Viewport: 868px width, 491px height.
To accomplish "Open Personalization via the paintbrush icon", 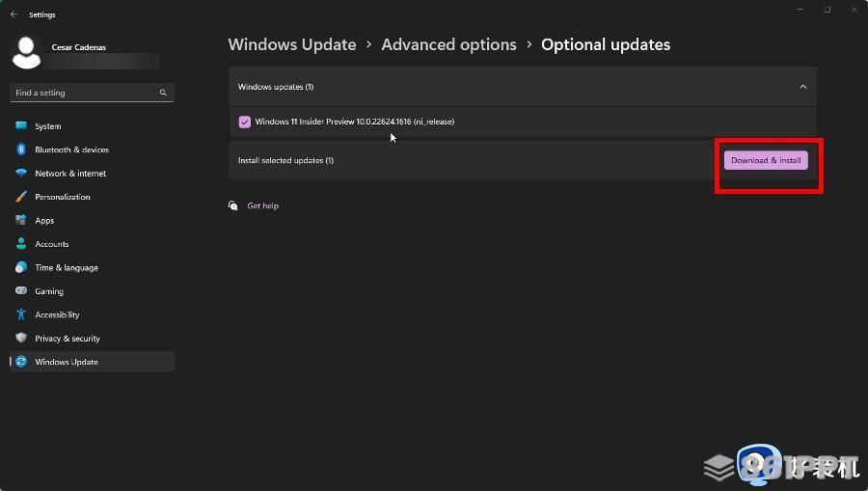I will click(x=21, y=197).
